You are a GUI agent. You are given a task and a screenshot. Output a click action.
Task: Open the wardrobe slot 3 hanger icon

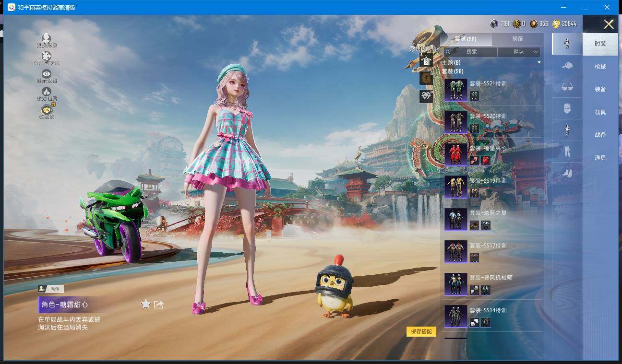click(426, 60)
